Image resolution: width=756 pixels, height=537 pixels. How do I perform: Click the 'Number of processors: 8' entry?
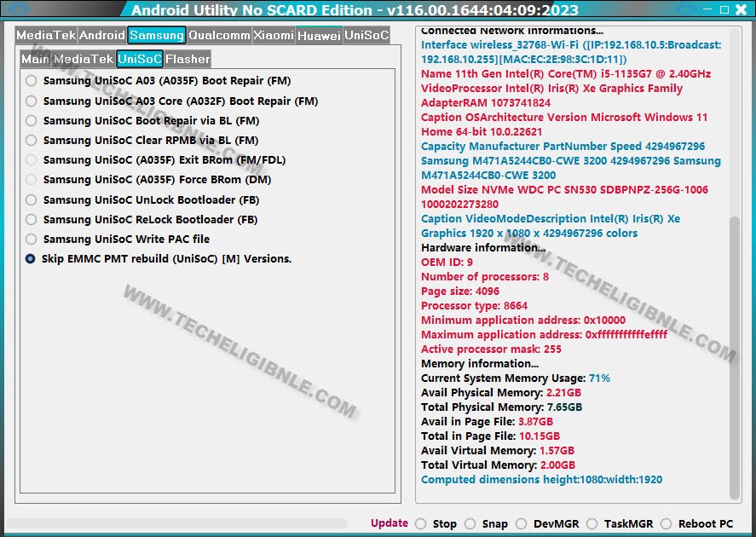click(485, 276)
